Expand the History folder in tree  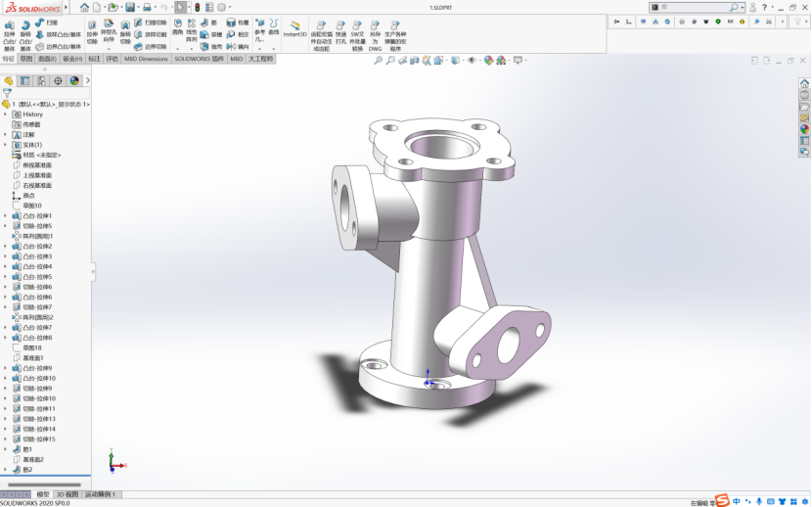pyautogui.click(x=5, y=115)
